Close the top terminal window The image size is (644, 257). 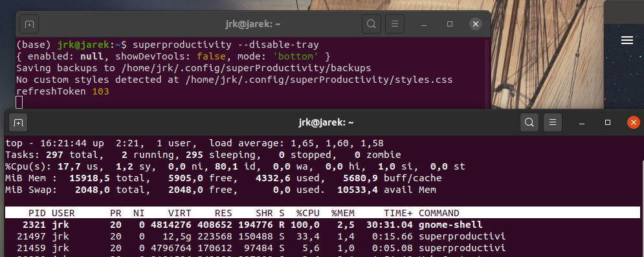[x=634, y=122]
